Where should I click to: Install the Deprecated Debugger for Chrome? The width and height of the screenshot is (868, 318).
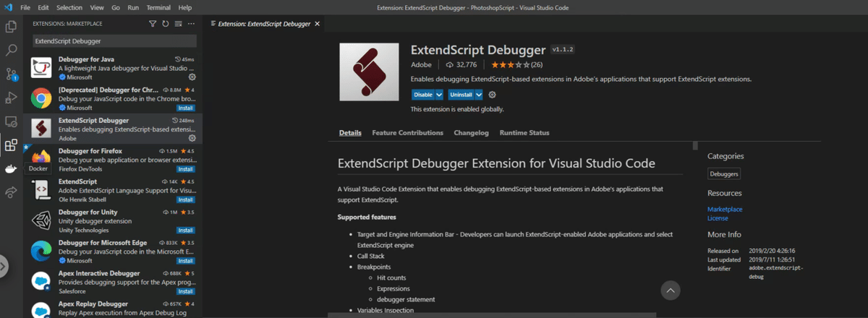185,107
